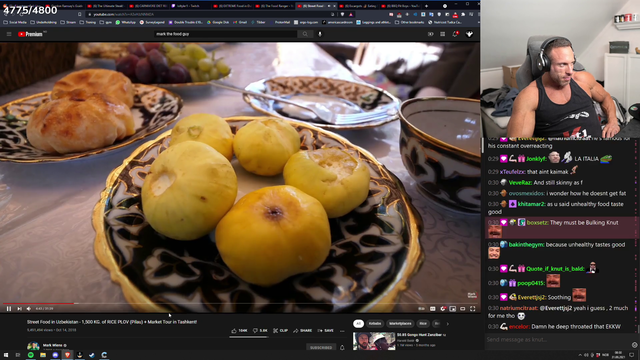This screenshot has width=640, height=360.
Task: Click username poop0415 in chat
Action: (531, 283)
